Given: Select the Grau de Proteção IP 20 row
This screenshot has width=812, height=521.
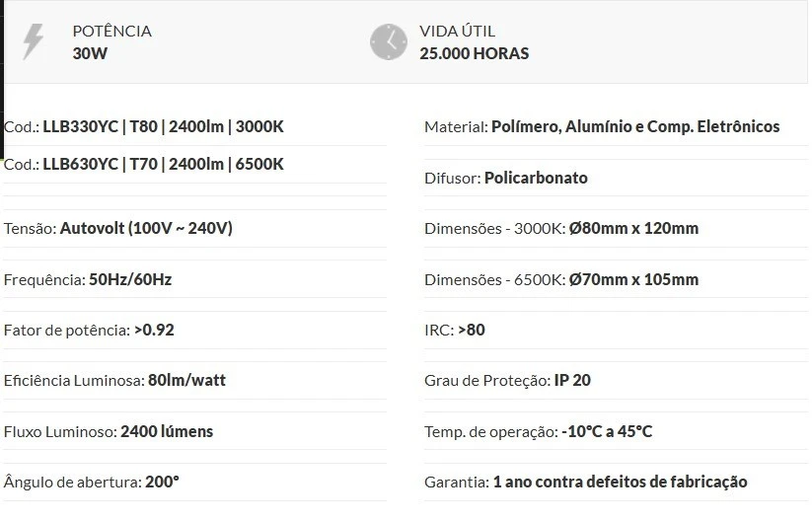Looking at the screenshot, I should click(x=507, y=380).
